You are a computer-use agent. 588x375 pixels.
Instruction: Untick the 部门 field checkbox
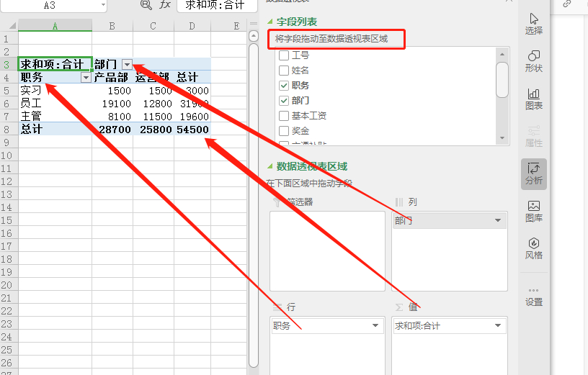284,100
